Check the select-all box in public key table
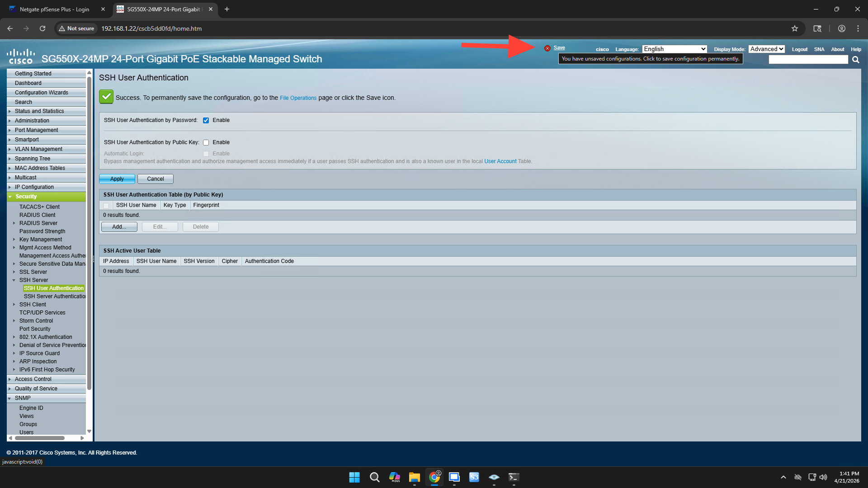This screenshot has height=488, width=868. (106, 206)
